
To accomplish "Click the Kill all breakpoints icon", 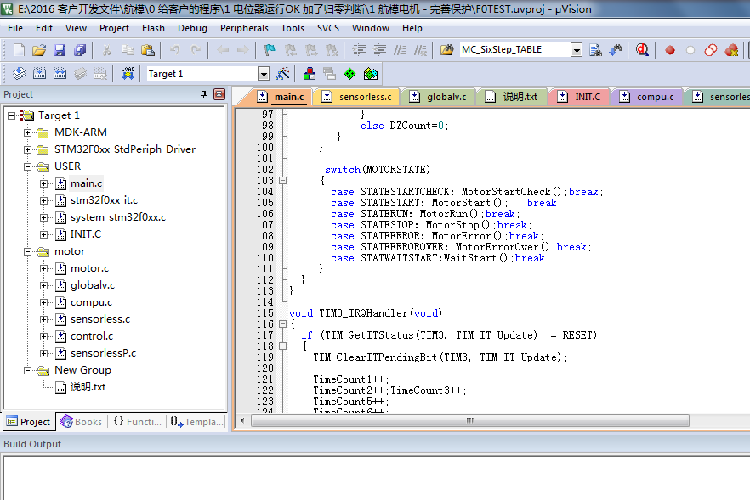I will pos(731,50).
